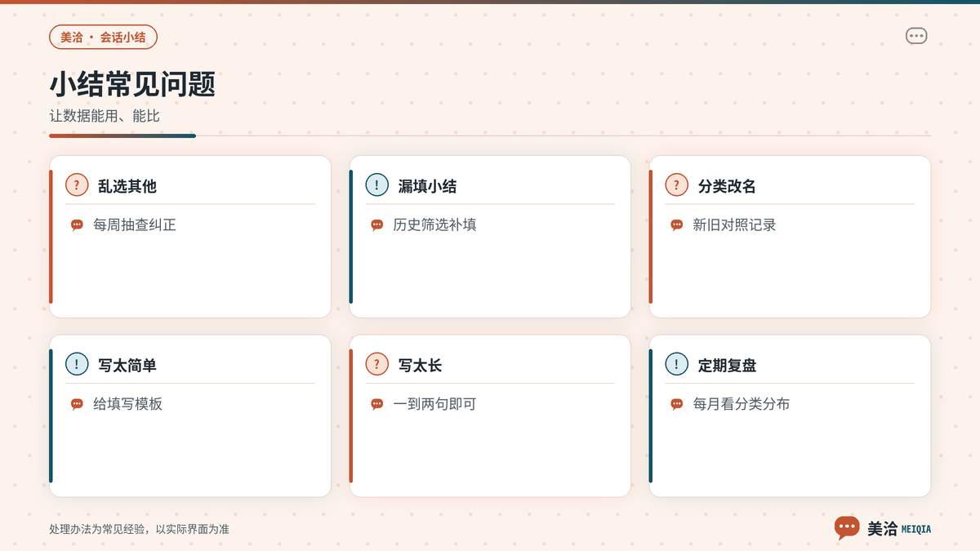
Task: Click the chat bubble icon at top right
Action: pyautogui.click(x=916, y=36)
